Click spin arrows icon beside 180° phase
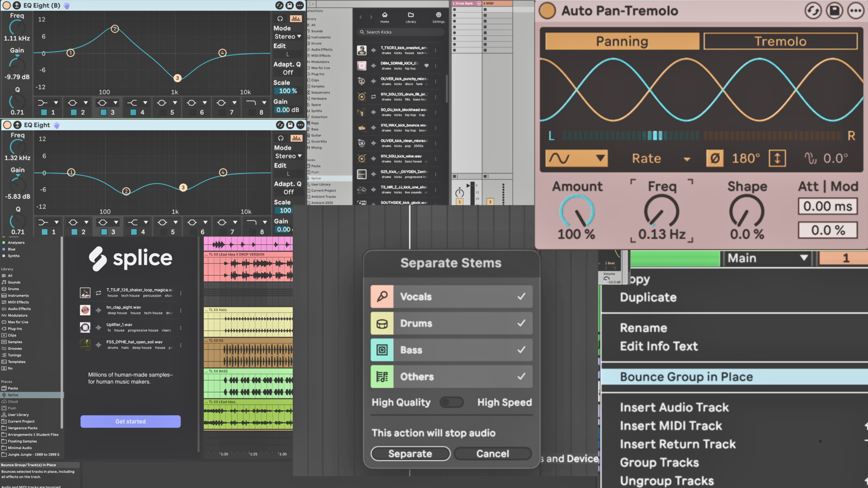The image size is (868, 488). click(777, 158)
